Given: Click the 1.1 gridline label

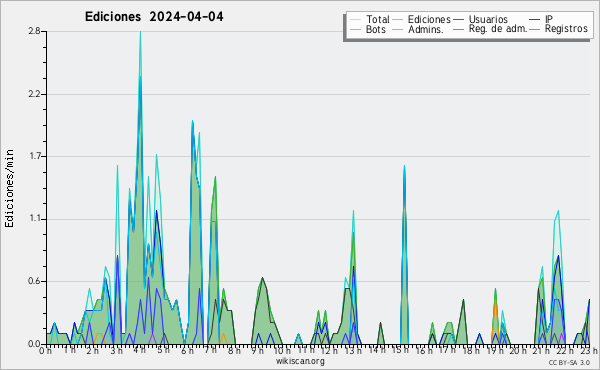Looking at the screenshot, I should click(36, 219).
